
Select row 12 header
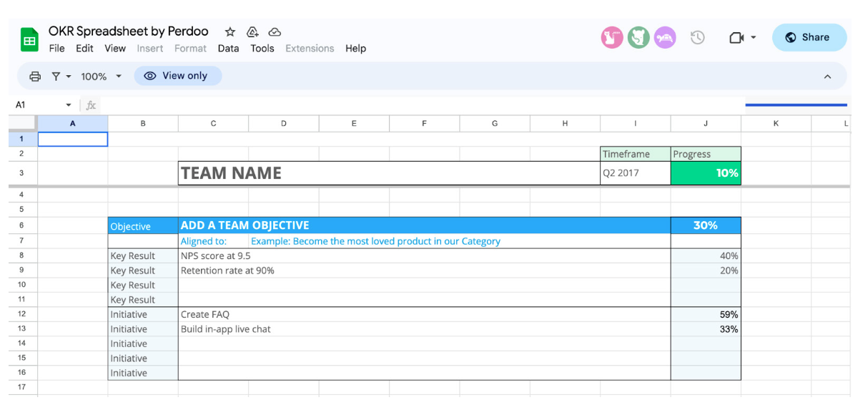pyautogui.click(x=22, y=314)
